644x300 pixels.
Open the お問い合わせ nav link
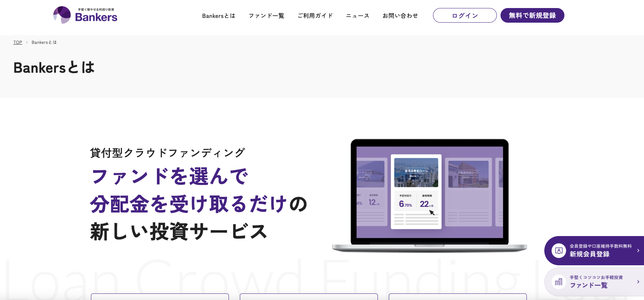pyautogui.click(x=400, y=16)
